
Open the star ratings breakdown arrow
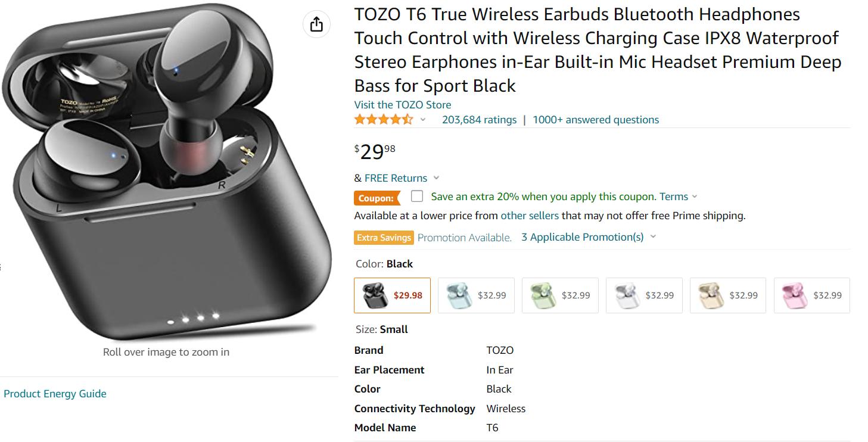(423, 120)
